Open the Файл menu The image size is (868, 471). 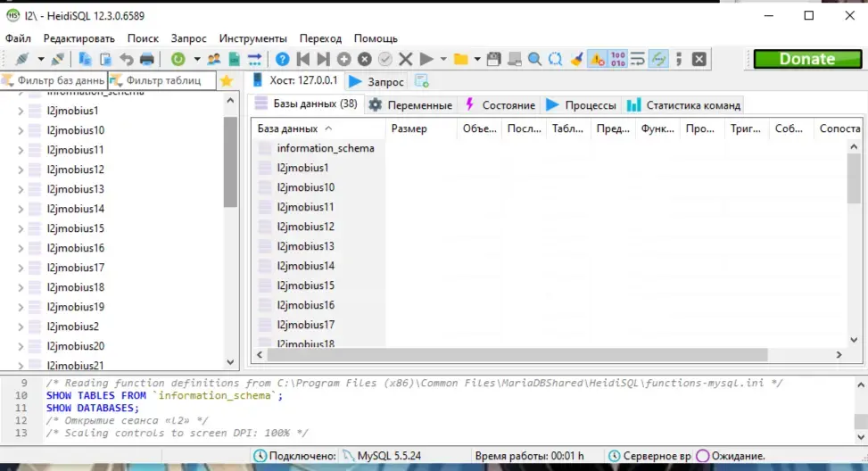(18, 38)
